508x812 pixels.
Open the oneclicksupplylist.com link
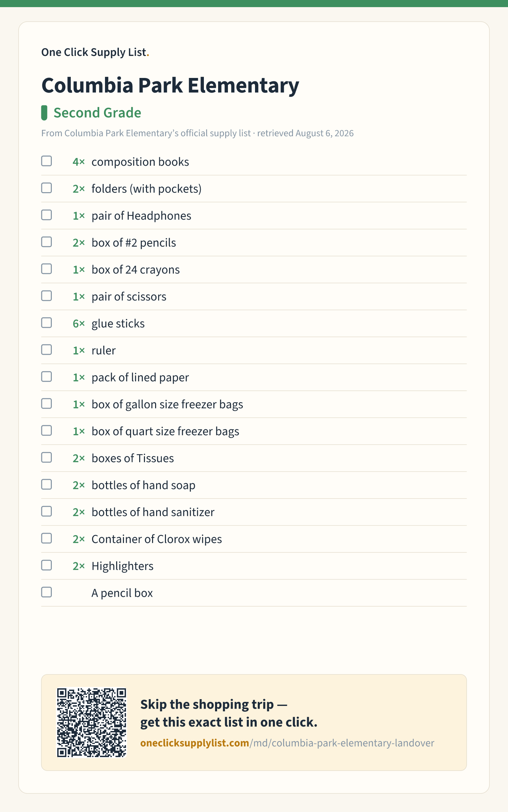pos(287,743)
